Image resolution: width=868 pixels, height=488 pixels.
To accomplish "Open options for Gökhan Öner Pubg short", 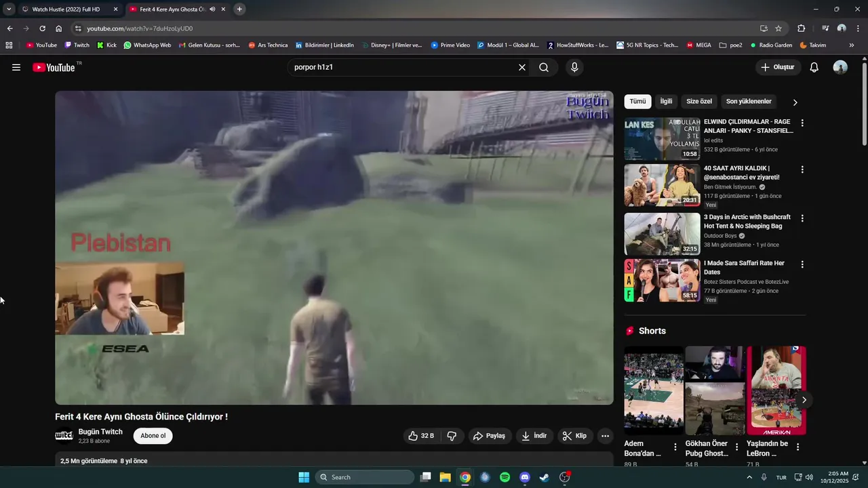I will 736,447.
